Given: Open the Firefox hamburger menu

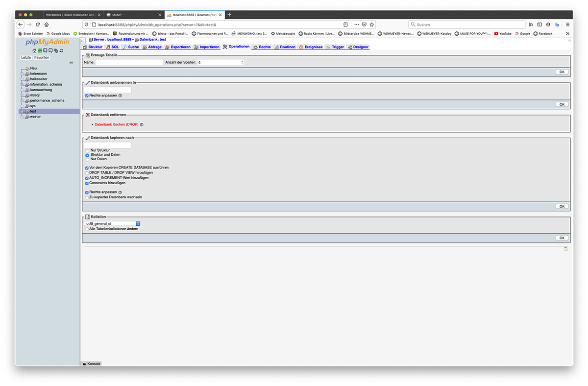Looking at the screenshot, I should coord(567,24).
